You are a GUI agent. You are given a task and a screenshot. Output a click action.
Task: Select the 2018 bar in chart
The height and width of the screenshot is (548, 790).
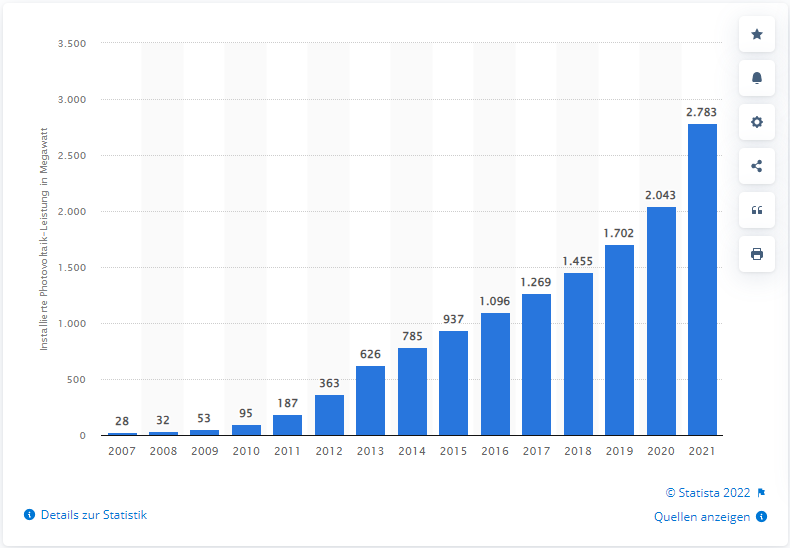pyautogui.click(x=578, y=354)
